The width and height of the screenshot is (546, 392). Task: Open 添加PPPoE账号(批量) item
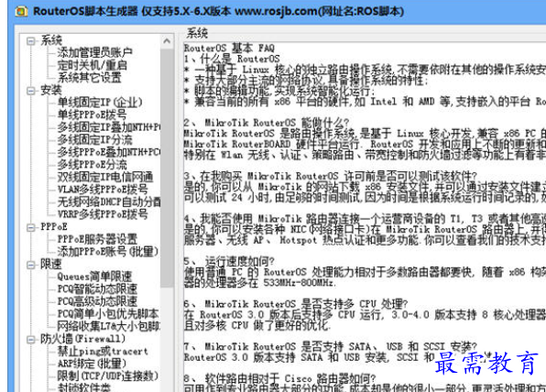tap(108, 251)
